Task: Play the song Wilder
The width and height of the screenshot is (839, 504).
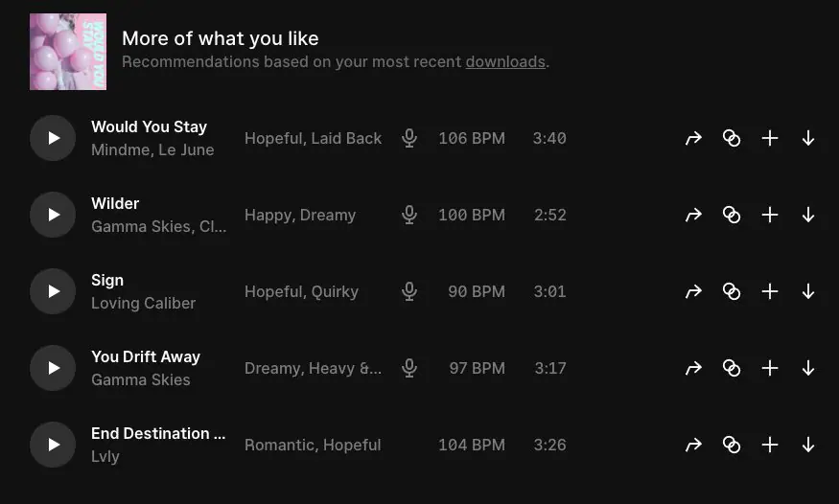Action: (x=53, y=215)
